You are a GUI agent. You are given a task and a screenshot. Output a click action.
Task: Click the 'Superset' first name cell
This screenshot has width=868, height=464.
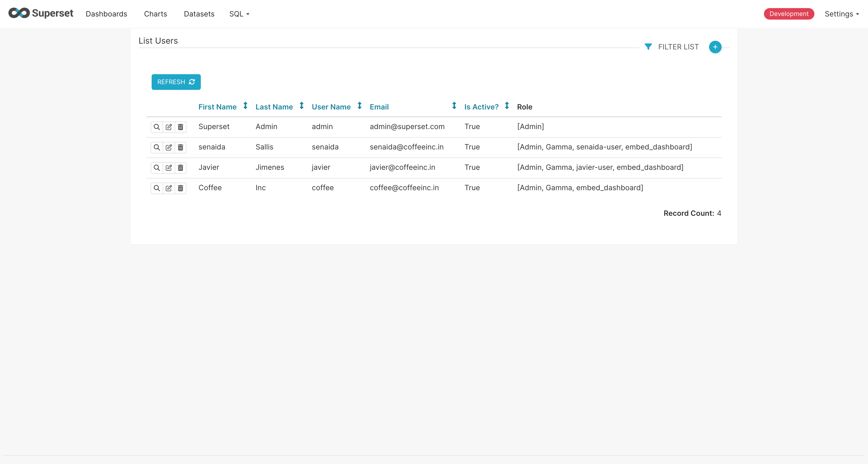click(214, 127)
